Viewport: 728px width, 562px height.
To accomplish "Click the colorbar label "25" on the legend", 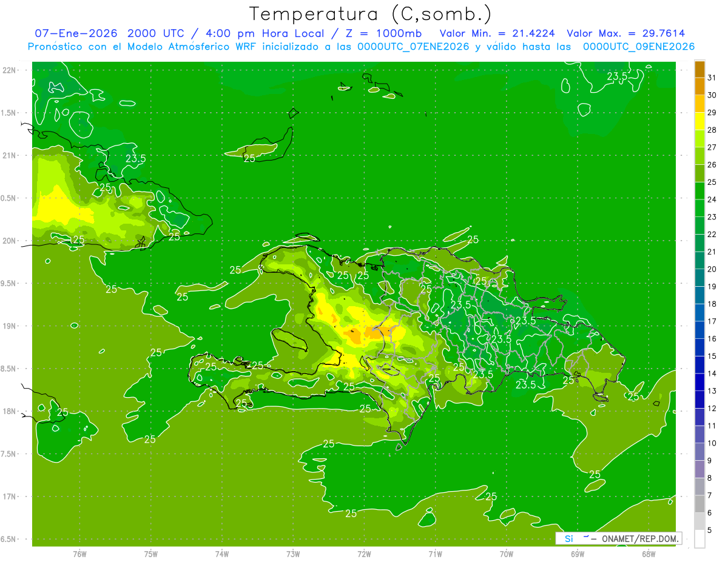I will click(712, 182).
